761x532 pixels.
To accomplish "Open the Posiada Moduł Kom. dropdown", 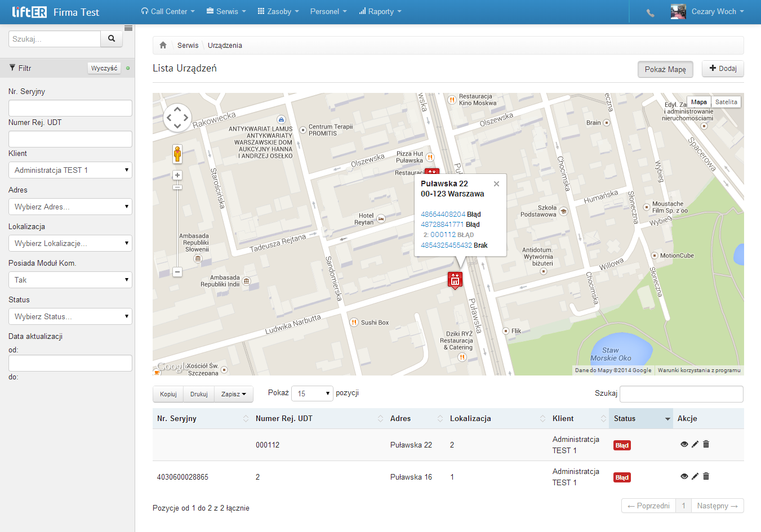I will (x=70, y=280).
